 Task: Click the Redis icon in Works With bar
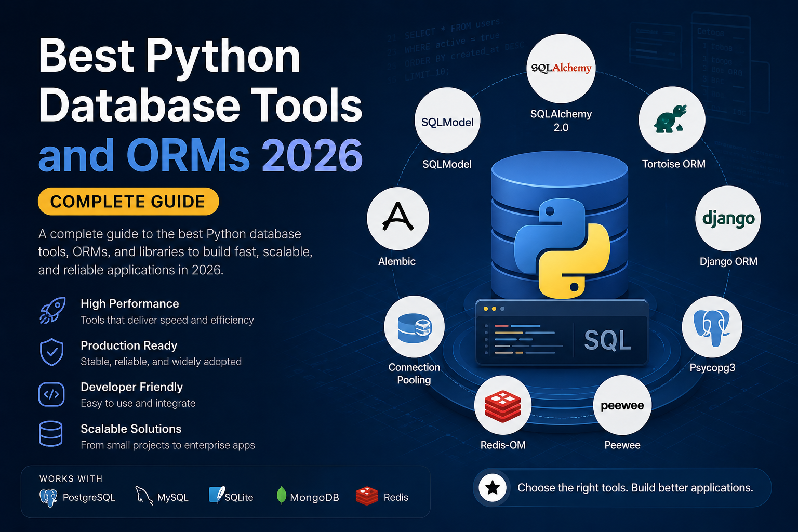coord(367,497)
